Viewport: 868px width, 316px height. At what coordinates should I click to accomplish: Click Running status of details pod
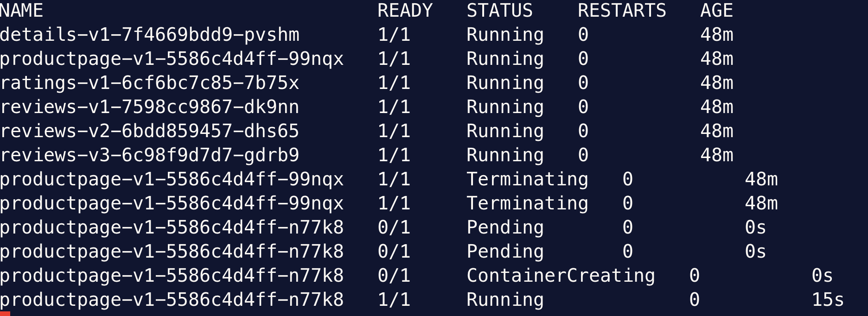(505, 35)
